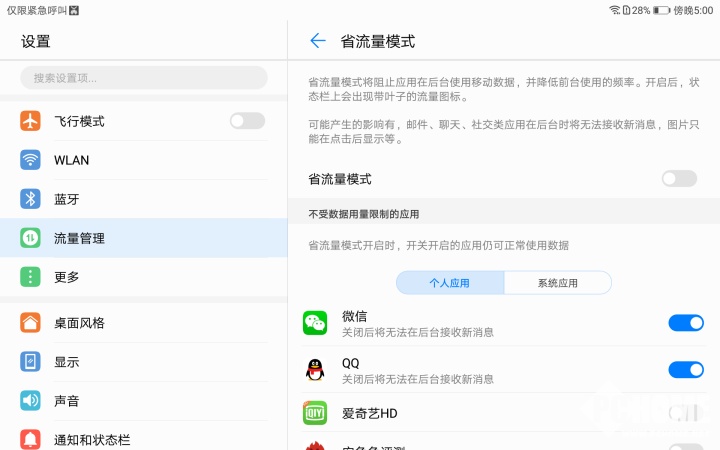Tap the 飞行模式 label text
The width and height of the screenshot is (720, 450).
(x=79, y=121)
